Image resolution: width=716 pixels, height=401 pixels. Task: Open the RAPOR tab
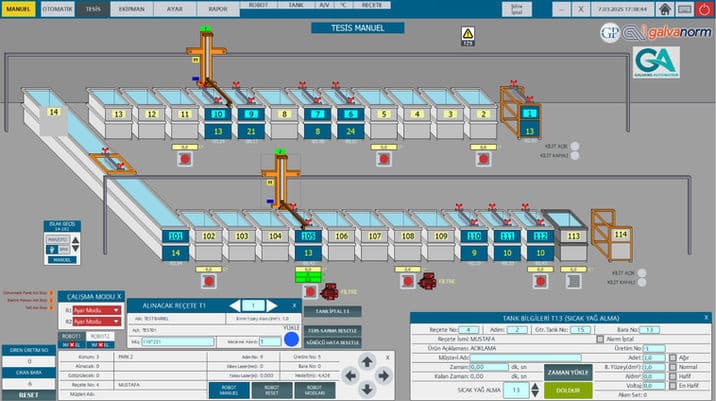[x=217, y=8]
